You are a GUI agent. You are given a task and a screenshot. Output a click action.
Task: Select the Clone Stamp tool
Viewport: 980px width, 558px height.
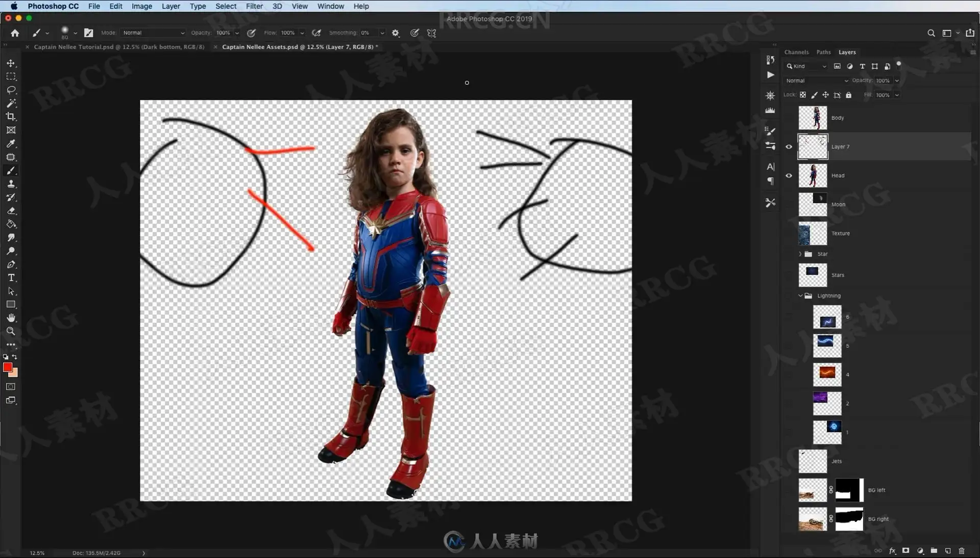click(11, 184)
